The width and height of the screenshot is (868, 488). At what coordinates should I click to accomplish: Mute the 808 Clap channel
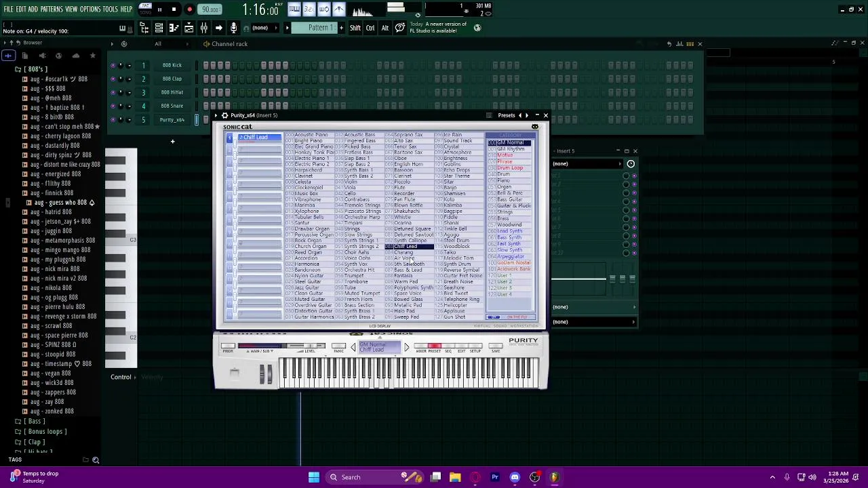tap(113, 79)
